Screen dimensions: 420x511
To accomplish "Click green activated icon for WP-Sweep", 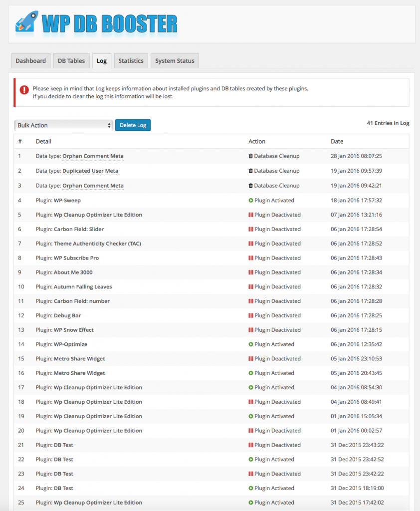I will coord(250,201).
